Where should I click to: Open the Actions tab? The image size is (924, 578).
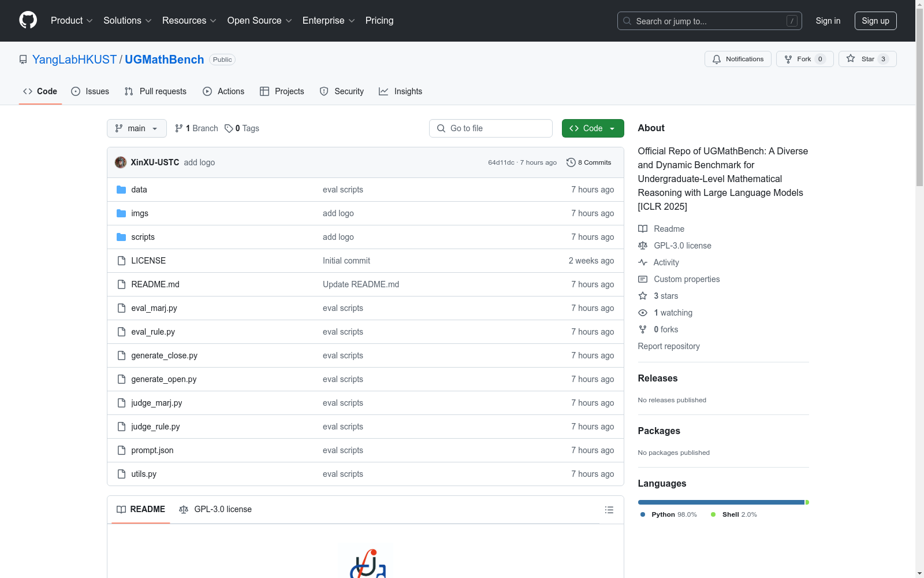pos(223,91)
